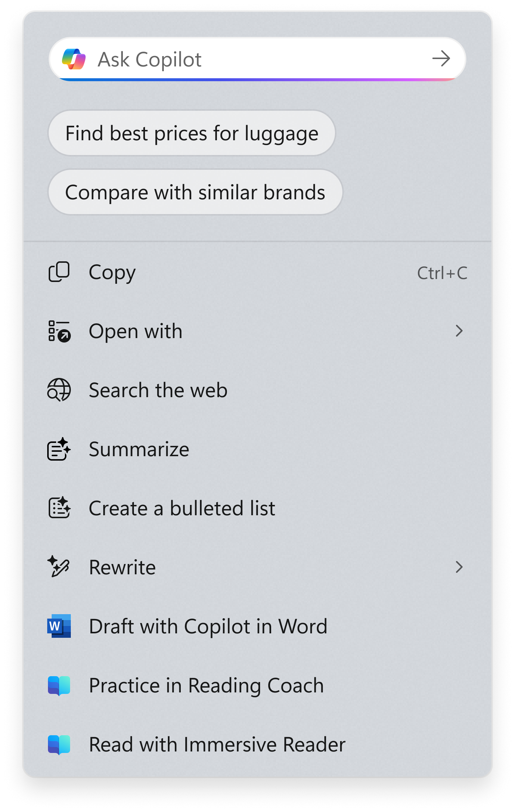The image size is (515, 812).
Task: Focus the Ask Copilot text field
Action: pyautogui.click(x=258, y=59)
